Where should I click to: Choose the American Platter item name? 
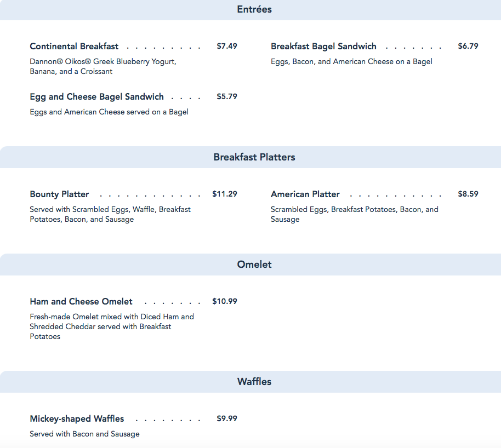[x=305, y=194]
